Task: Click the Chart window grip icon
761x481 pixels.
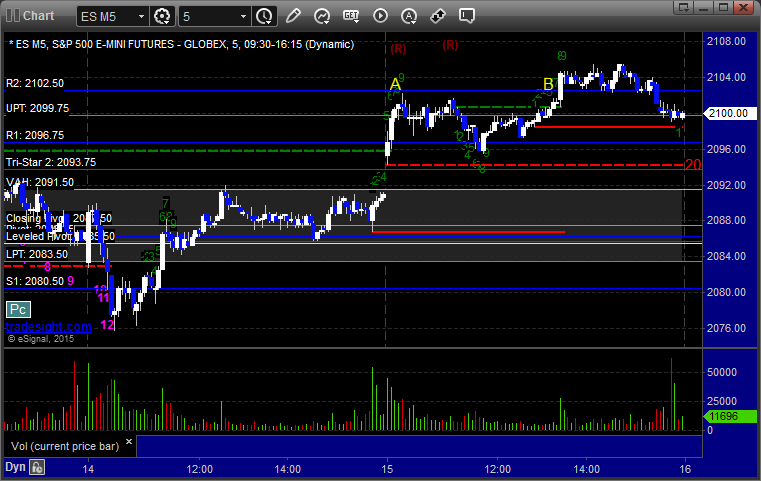Action: [x=13, y=16]
